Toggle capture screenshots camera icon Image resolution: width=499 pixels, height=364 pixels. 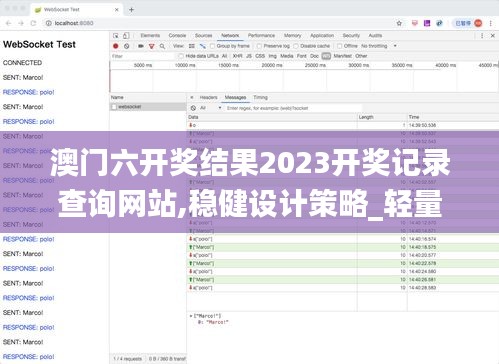click(x=141, y=46)
